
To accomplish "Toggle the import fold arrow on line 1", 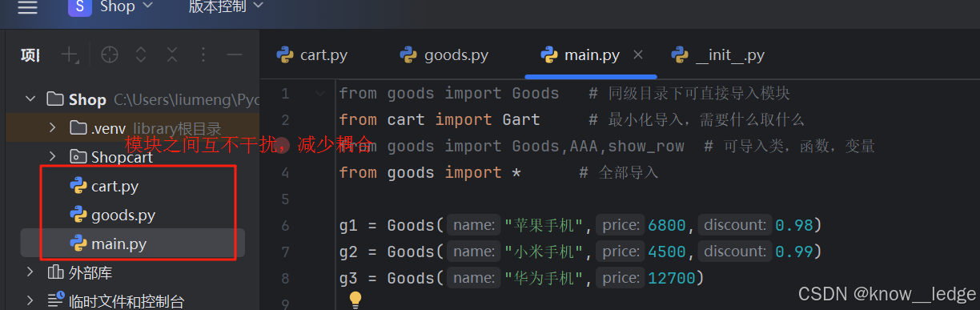I will click(320, 94).
